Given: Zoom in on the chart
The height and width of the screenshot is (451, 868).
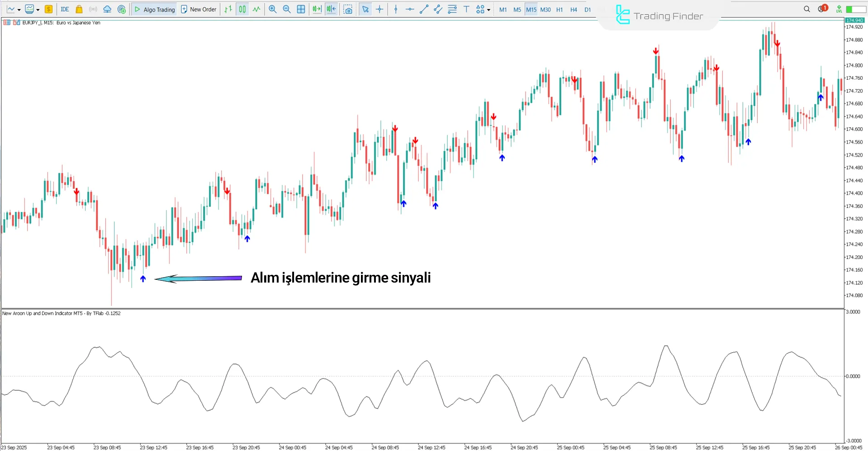Looking at the screenshot, I should (272, 9).
